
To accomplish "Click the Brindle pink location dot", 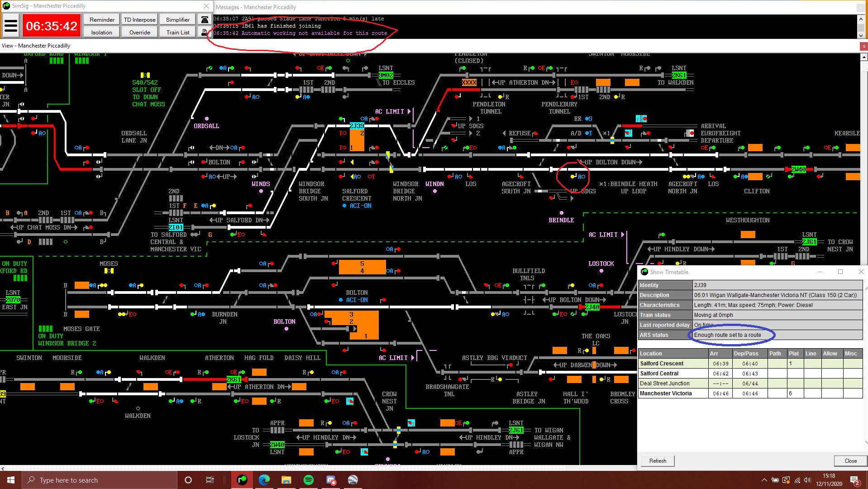I will (x=562, y=212).
